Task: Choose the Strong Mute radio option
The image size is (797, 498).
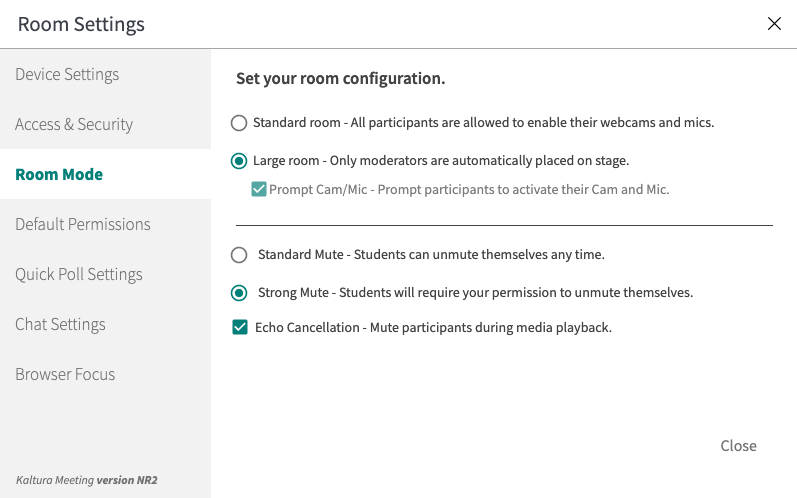Action: 239,293
